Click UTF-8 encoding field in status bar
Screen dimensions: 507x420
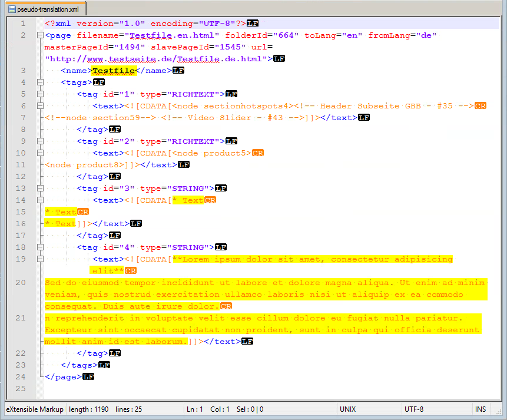[414, 409]
